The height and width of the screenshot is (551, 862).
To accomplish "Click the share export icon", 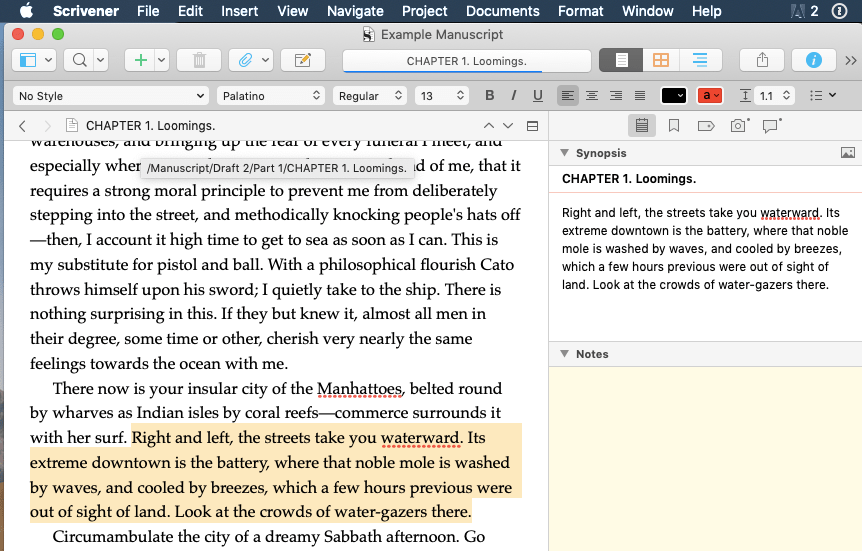I will [762, 60].
